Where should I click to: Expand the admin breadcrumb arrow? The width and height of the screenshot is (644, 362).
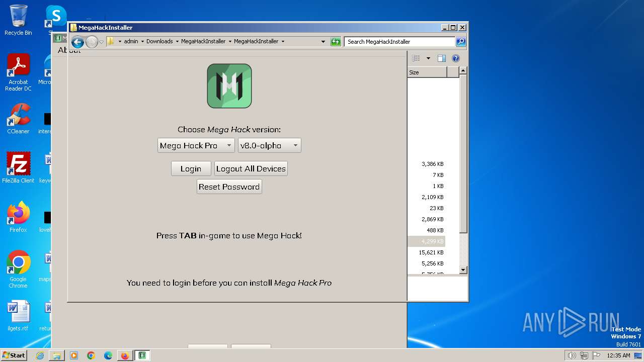pos(142,41)
